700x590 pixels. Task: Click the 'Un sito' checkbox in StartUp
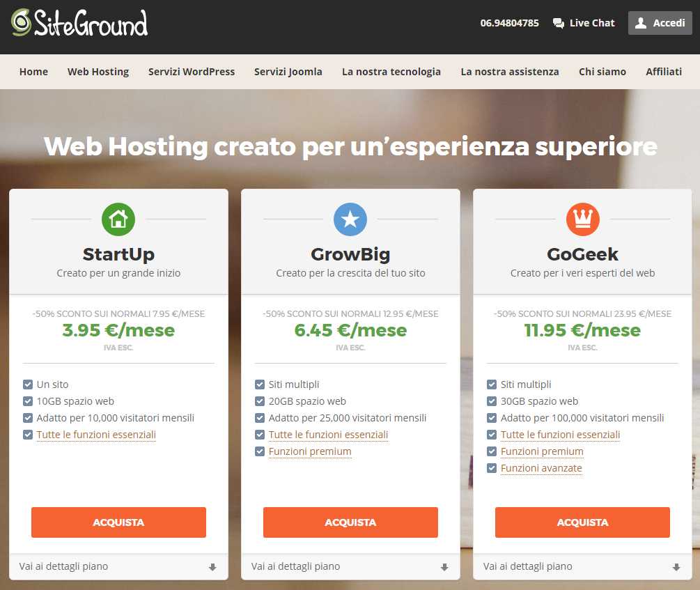click(x=28, y=385)
